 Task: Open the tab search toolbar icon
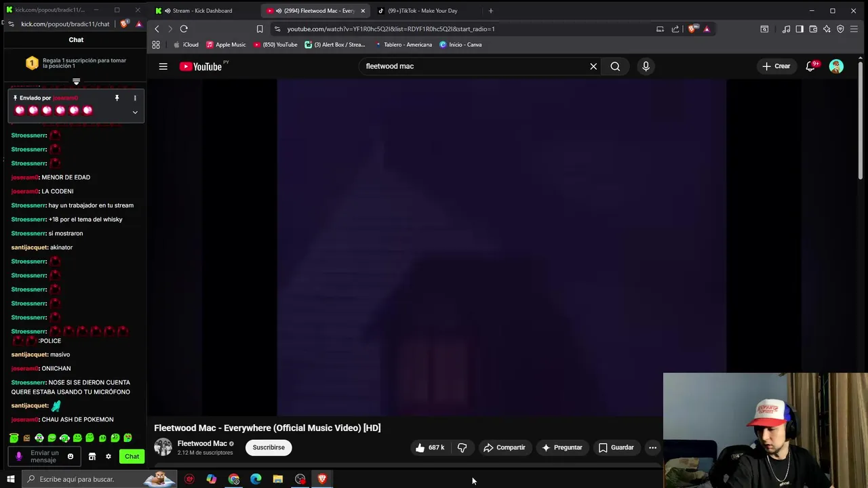(x=764, y=29)
